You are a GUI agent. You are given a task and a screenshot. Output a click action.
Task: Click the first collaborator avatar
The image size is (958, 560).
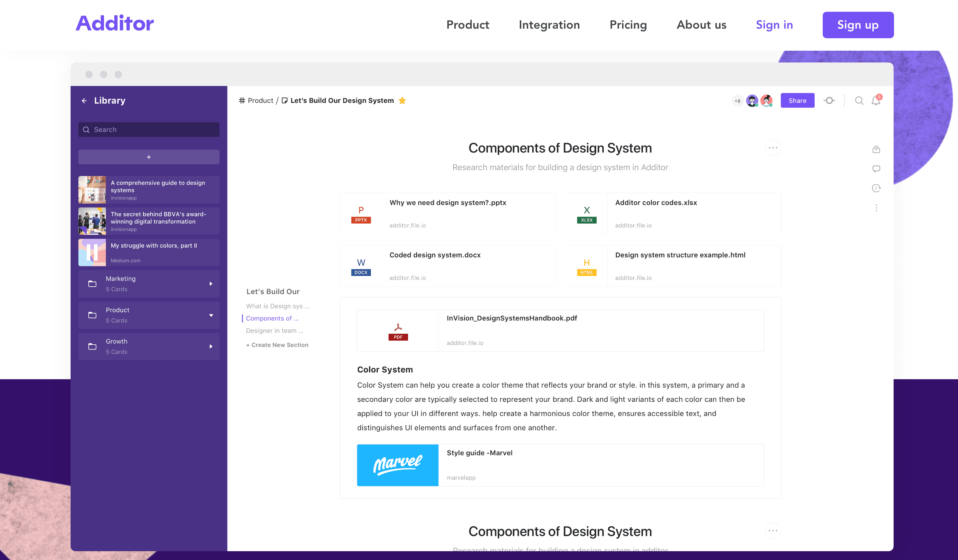pyautogui.click(x=752, y=101)
